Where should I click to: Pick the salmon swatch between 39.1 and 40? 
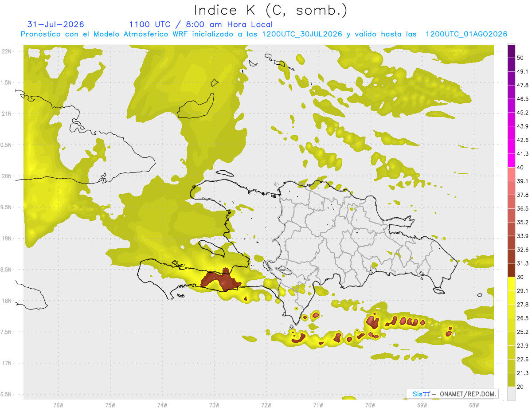click(511, 174)
